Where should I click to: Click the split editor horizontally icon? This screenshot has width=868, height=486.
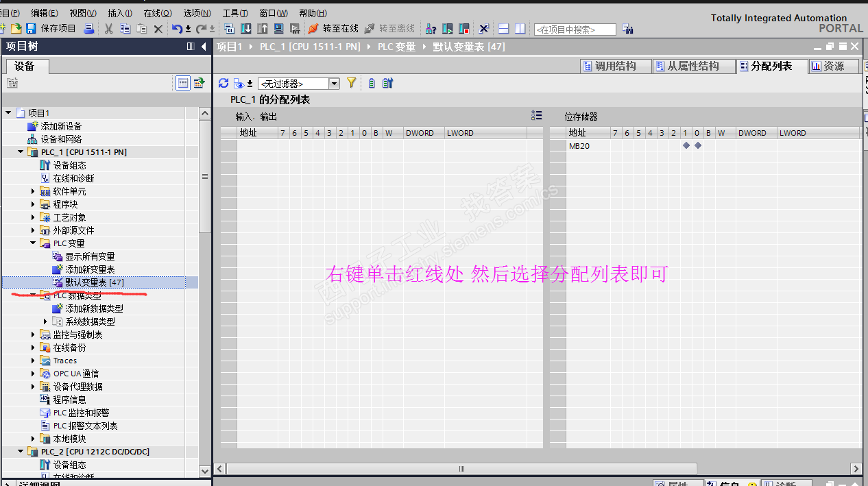[x=504, y=29]
